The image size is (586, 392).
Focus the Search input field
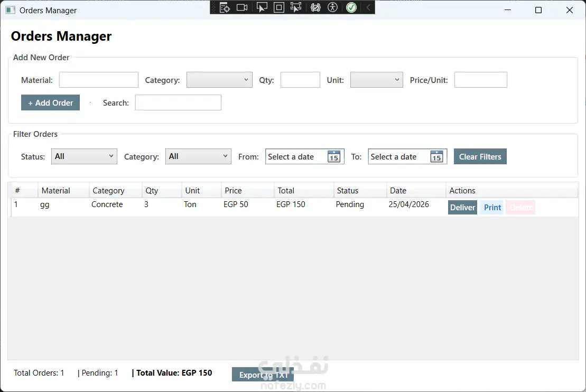pos(178,102)
